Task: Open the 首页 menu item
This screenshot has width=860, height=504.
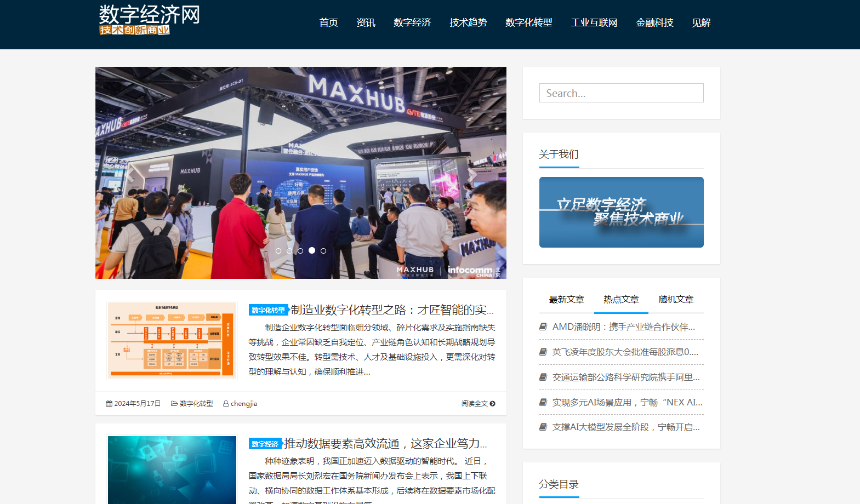Action: pyautogui.click(x=328, y=22)
